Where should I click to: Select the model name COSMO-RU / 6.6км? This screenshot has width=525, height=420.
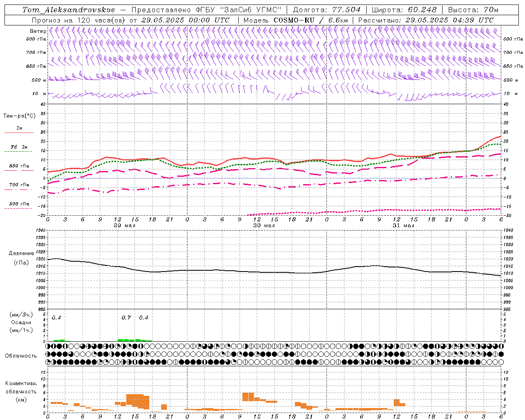[x=311, y=20]
